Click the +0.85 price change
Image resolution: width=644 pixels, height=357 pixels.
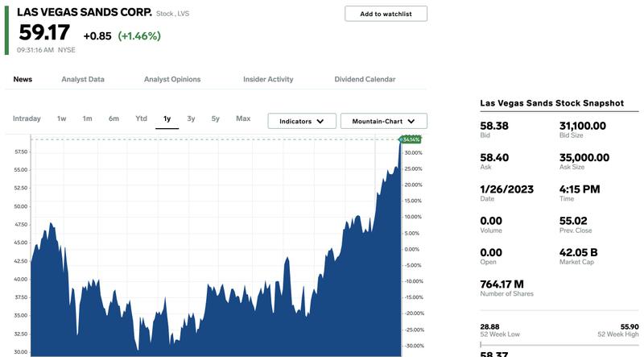coord(97,36)
